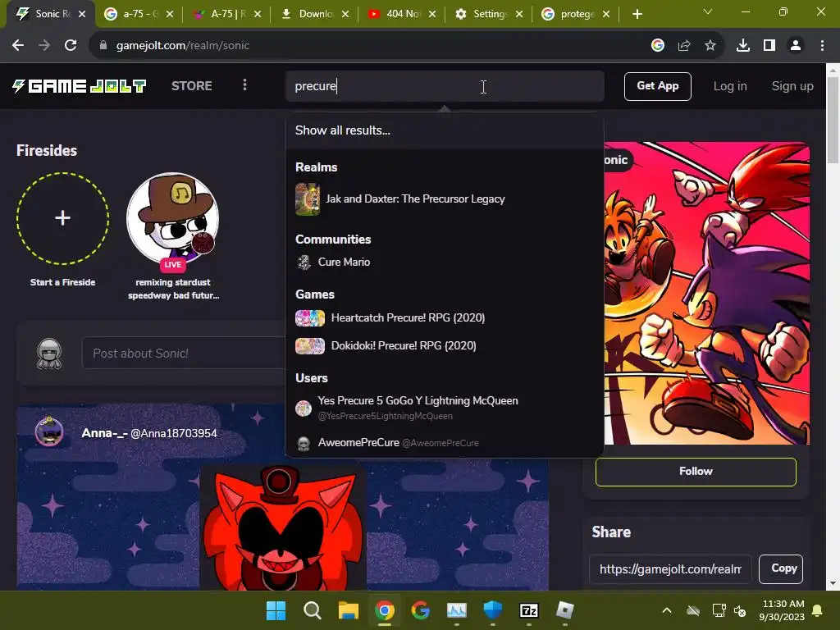Screen dimensions: 840x630
Task: Click the Google icon in address bar
Action: coord(657,46)
